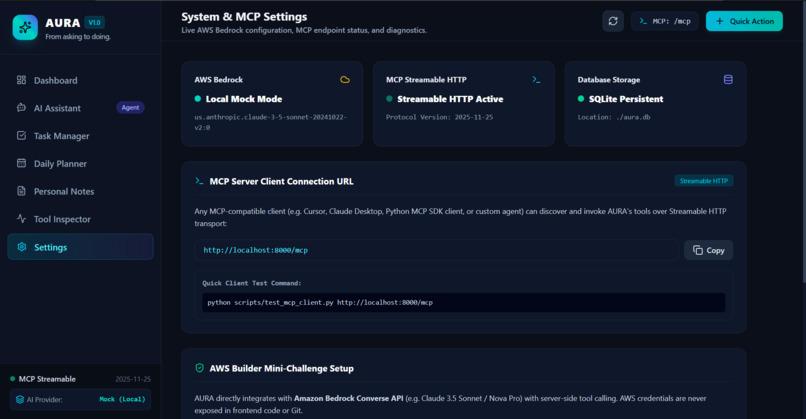Click the Protocol Version: 2025-11-25 text
Viewport: 806px width, 419px height.
pyautogui.click(x=439, y=117)
